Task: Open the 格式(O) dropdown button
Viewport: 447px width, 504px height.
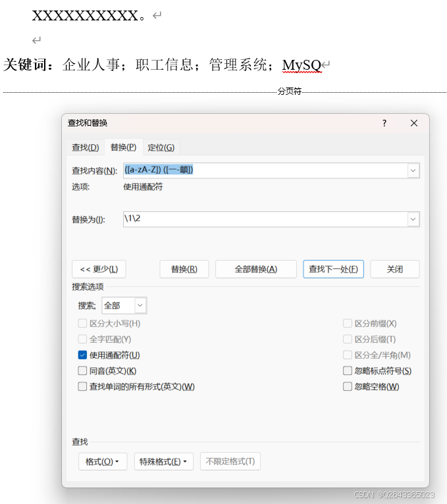Action: [x=103, y=462]
